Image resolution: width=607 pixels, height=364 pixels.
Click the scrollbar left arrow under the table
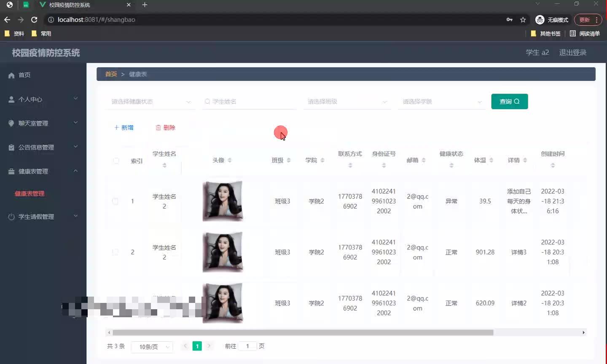[x=109, y=332]
